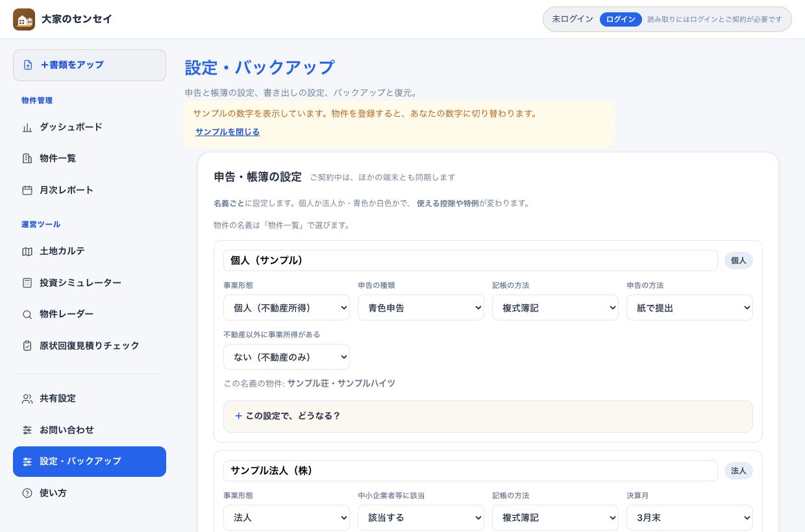
Task: Click the 使い方 question mark icon
Action: coord(27,493)
